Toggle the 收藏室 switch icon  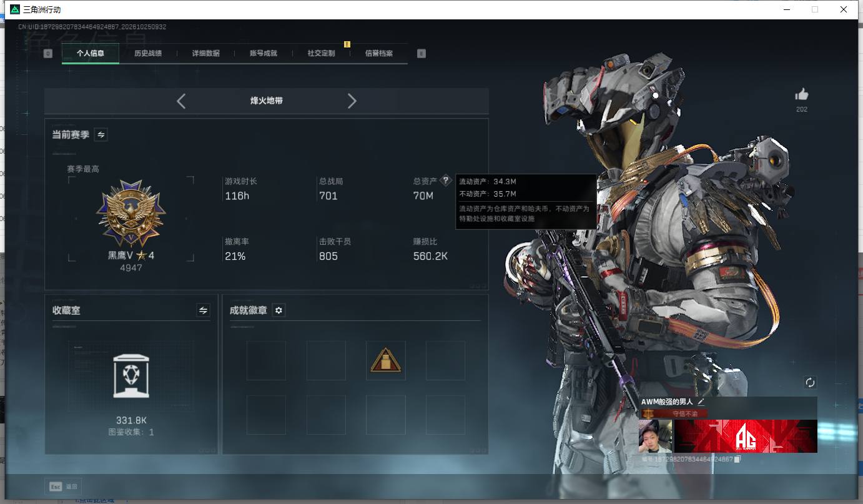tap(203, 310)
